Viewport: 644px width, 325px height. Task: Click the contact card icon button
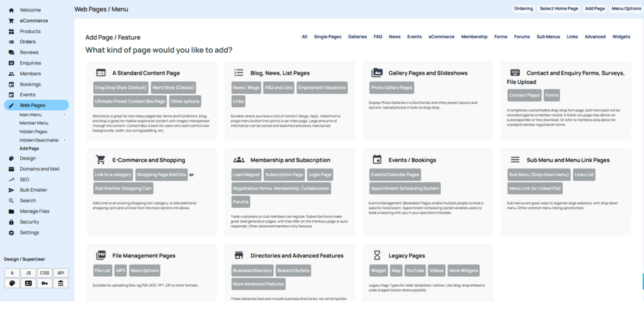[x=28, y=283]
